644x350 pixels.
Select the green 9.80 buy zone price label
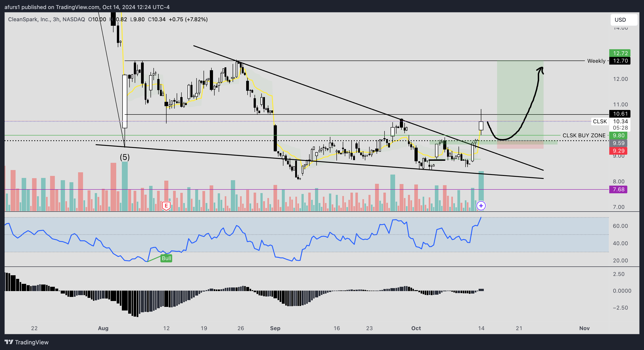(619, 135)
